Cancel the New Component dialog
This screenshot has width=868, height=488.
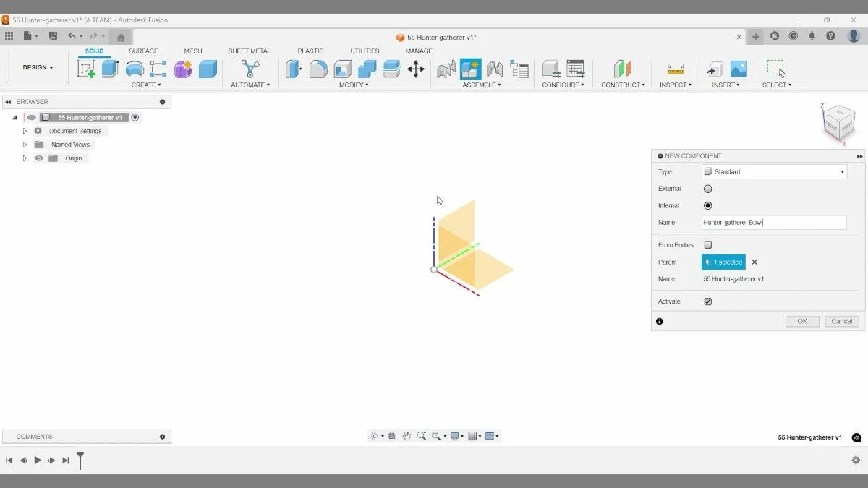pyautogui.click(x=841, y=321)
